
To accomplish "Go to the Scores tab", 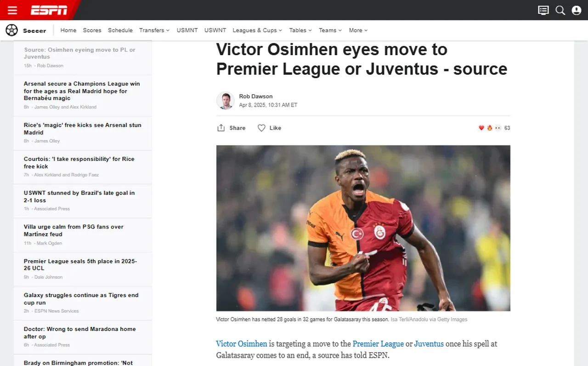I will (92, 30).
